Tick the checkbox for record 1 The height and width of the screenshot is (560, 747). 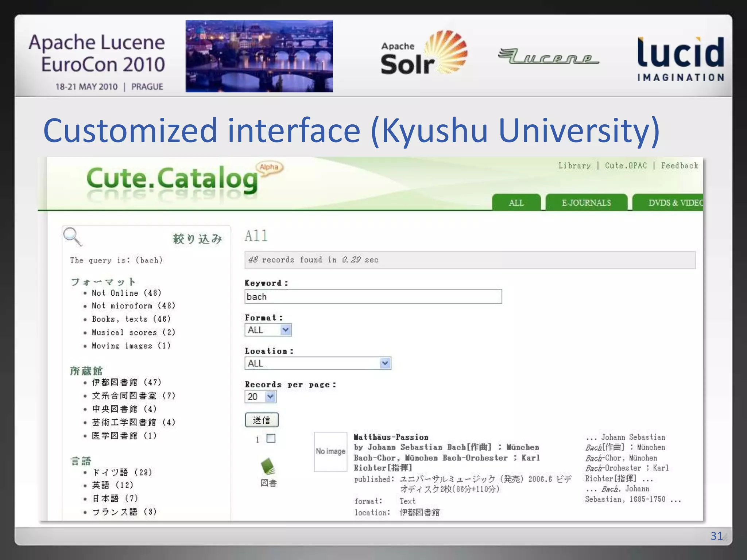click(271, 438)
